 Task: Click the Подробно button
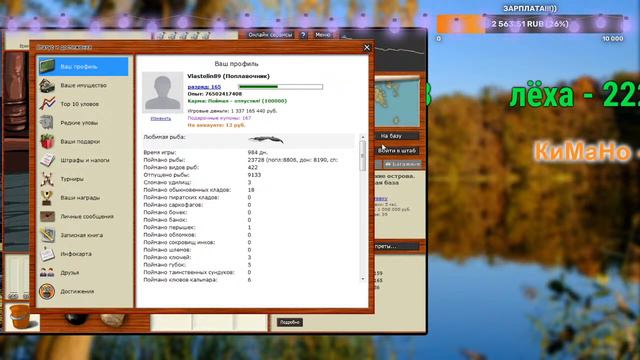click(290, 322)
